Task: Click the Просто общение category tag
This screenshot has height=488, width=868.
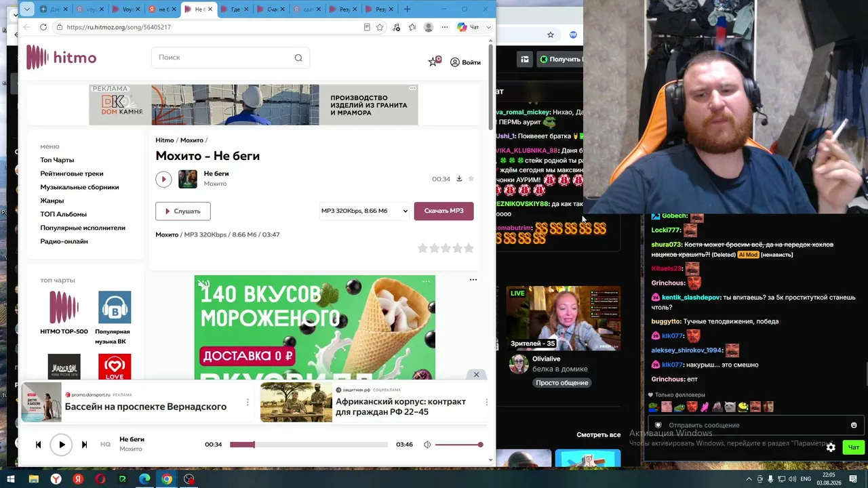Action: click(x=561, y=383)
